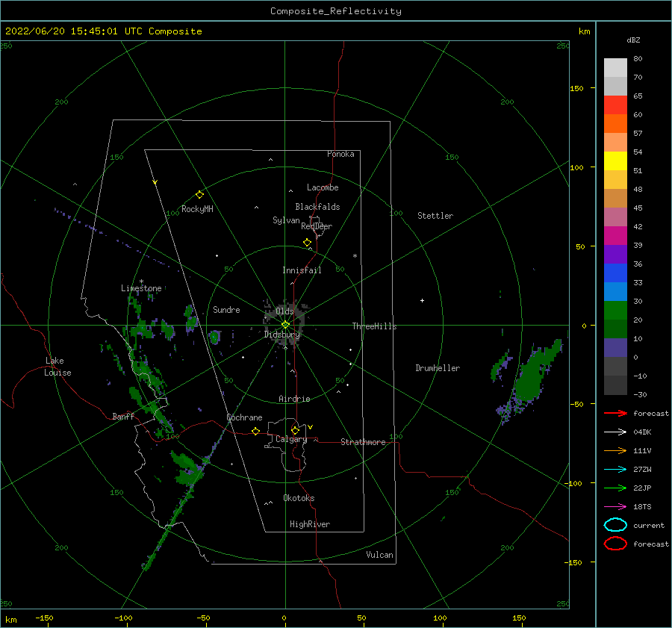Click the yellow V marker east of Calgary
This screenshot has height=628, width=672.
point(310,427)
